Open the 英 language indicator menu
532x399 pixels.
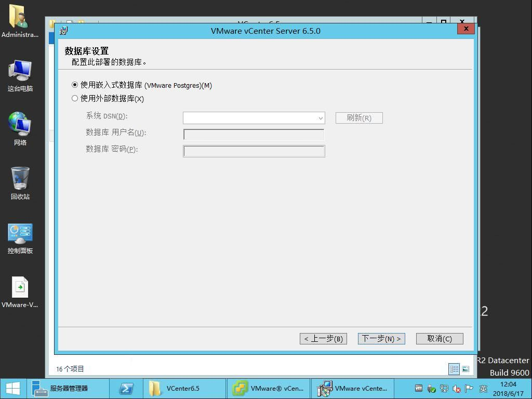point(484,388)
